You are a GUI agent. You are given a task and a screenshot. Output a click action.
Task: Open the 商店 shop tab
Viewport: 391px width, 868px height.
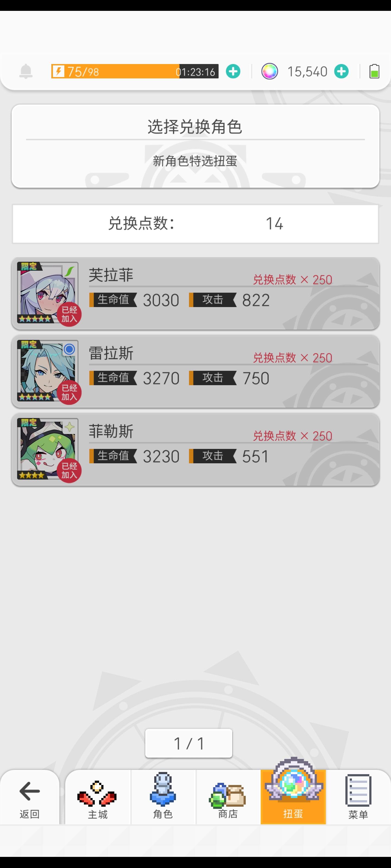point(228,797)
